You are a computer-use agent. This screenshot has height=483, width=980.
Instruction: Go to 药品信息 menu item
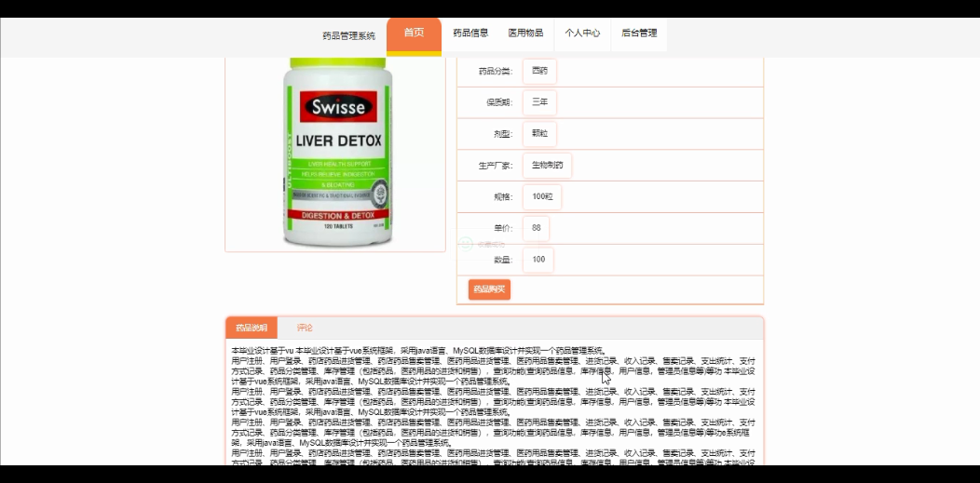(x=470, y=34)
